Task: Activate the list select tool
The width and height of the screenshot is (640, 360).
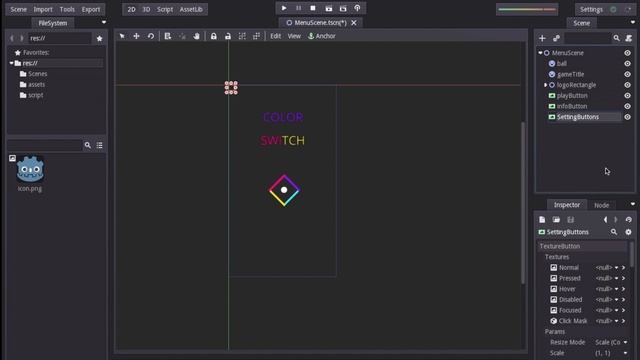Action: point(168,36)
